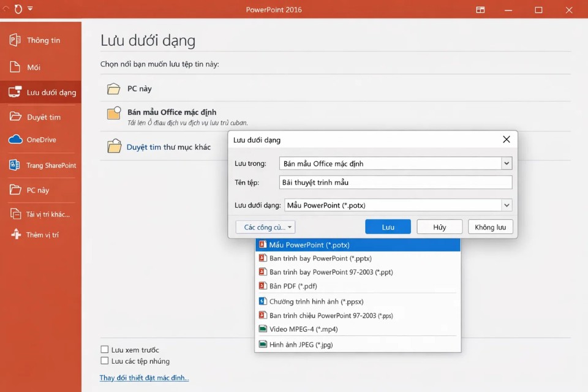588x392 pixels.
Task: Open the Lưu dưới dạng file type dropdown
Action: click(x=506, y=205)
